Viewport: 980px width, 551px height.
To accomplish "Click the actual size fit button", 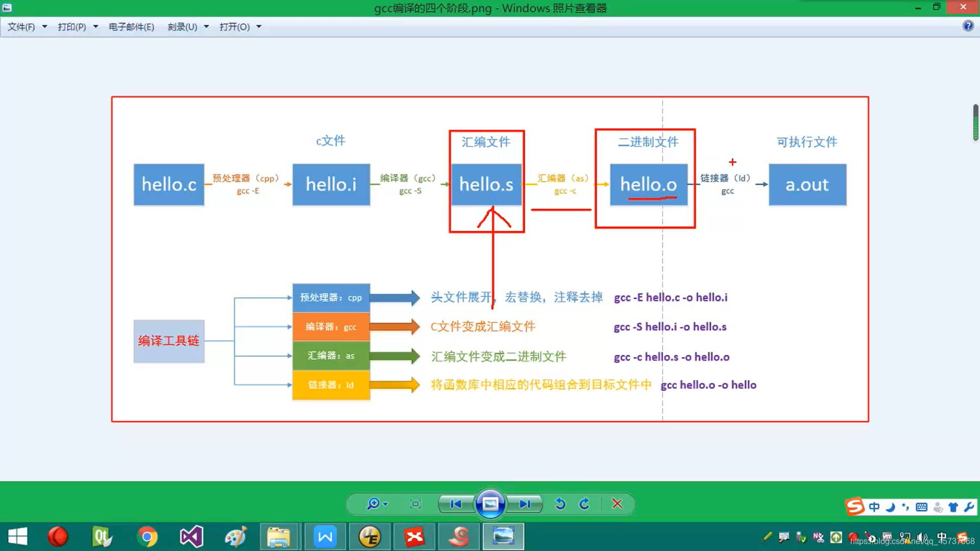I will (x=415, y=504).
